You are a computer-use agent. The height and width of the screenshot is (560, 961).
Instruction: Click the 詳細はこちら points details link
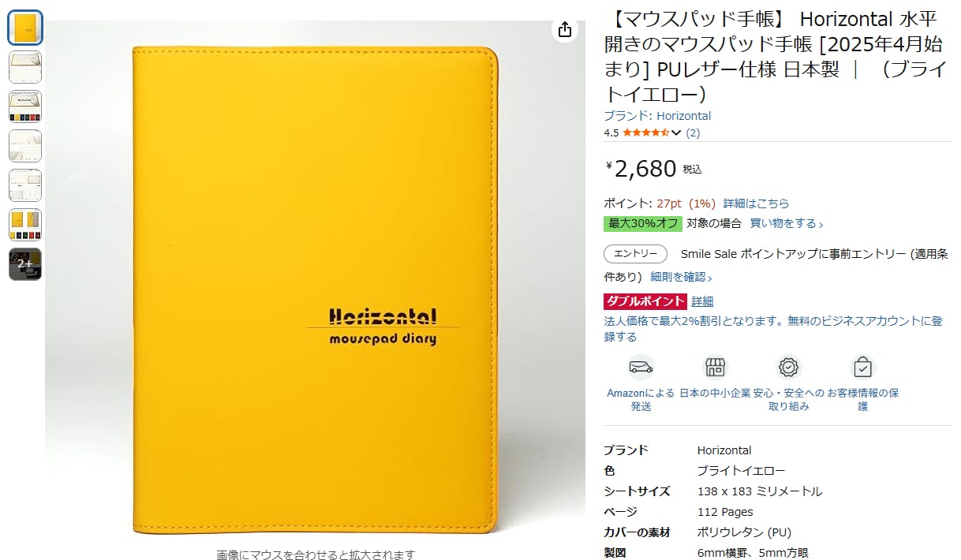pos(756,203)
